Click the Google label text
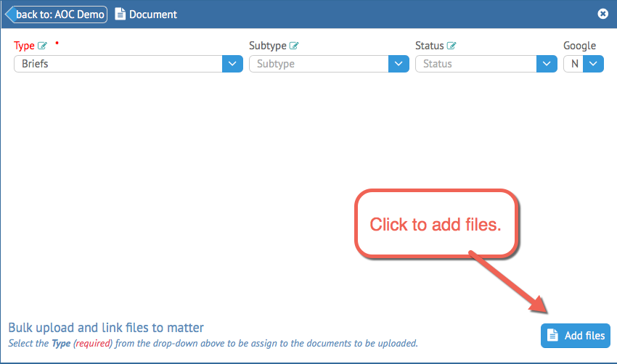The height and width of the screenshot is (364, 617). coord(580,46)
